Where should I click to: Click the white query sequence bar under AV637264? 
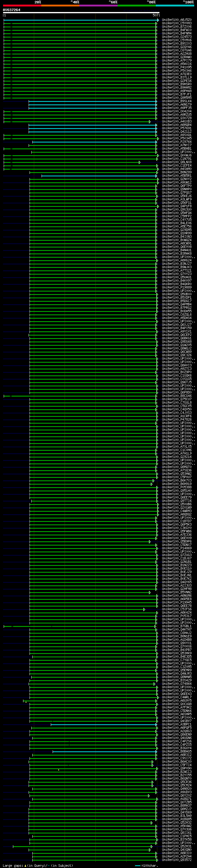coord(81,12)
